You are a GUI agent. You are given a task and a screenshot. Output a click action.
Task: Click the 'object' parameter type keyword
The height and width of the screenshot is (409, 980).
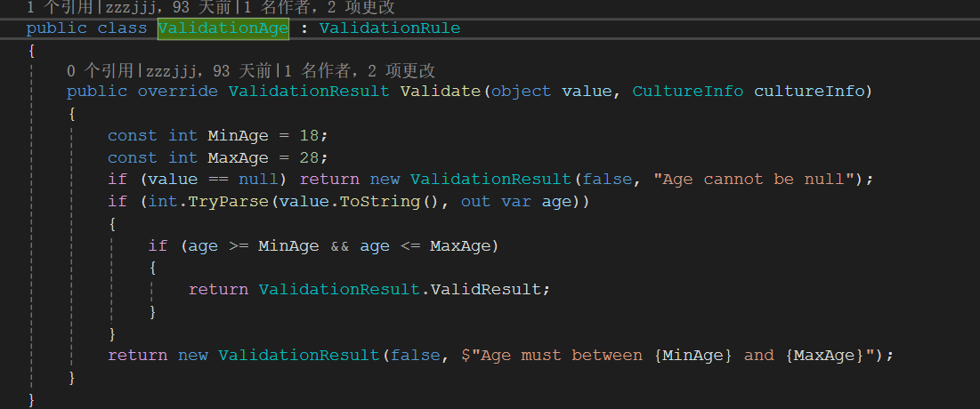[522, 92]
